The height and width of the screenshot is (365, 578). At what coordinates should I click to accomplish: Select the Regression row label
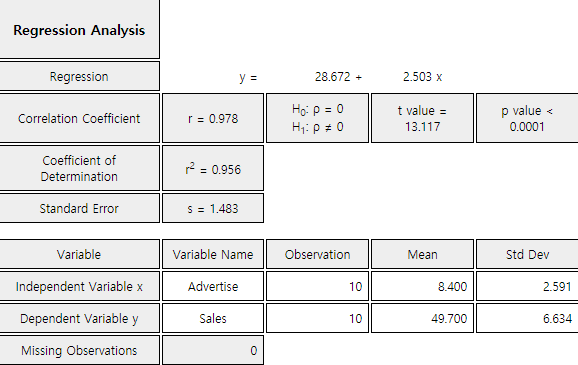79,76
